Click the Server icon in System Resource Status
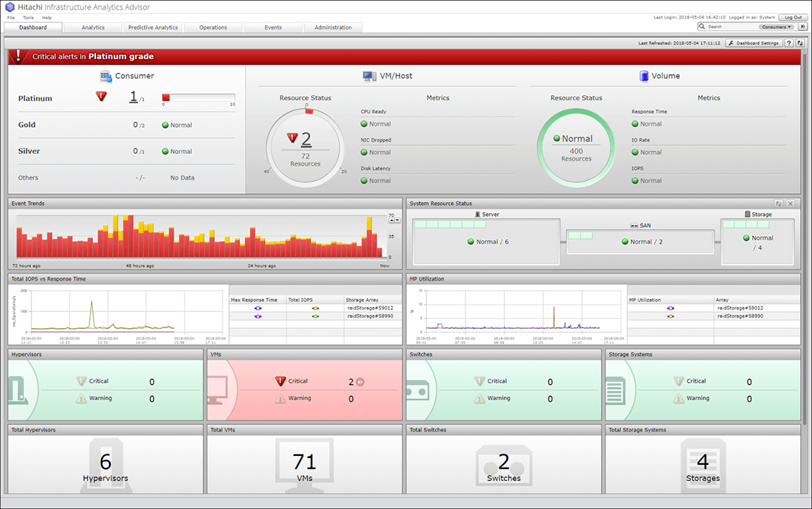Image resolution: width=812 pixels, height=509 pixels. (476, 213)
